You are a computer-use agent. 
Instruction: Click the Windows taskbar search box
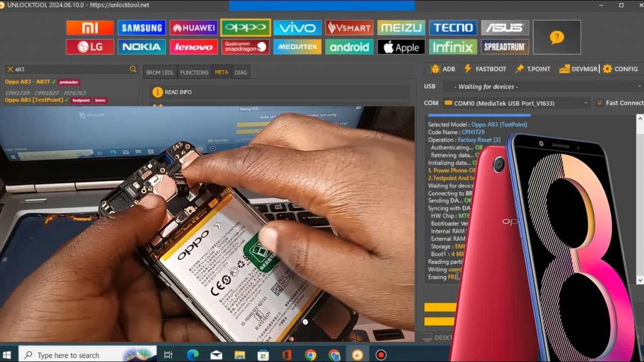88,355
